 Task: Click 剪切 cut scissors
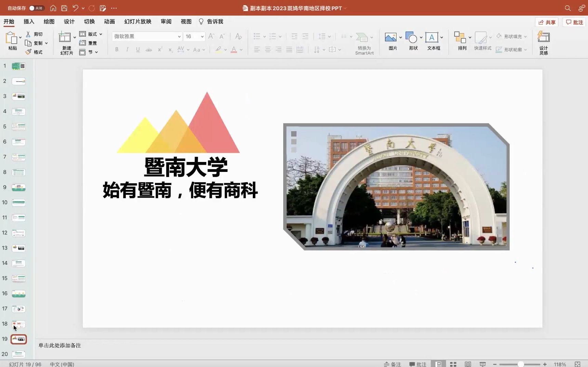click(34, 34)
